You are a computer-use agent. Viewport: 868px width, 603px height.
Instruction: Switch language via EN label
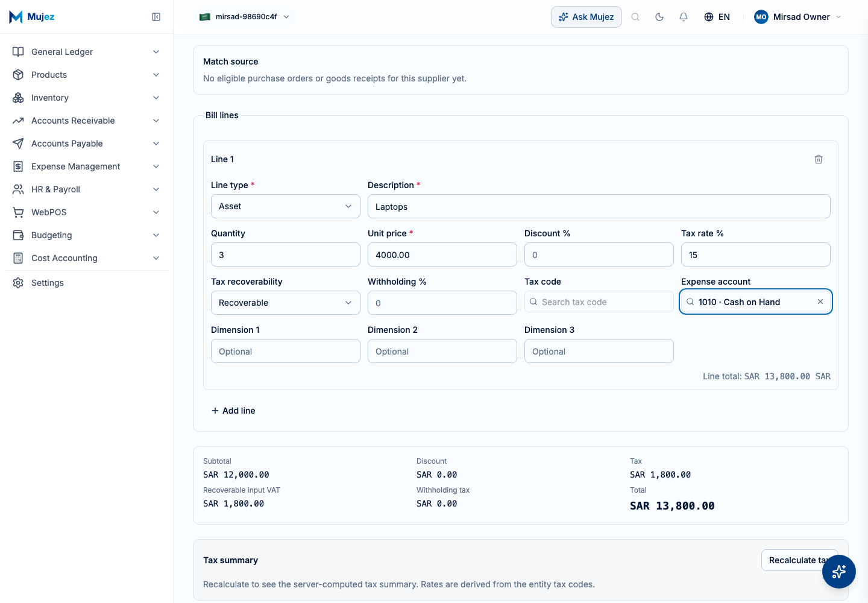pos(724,17)
